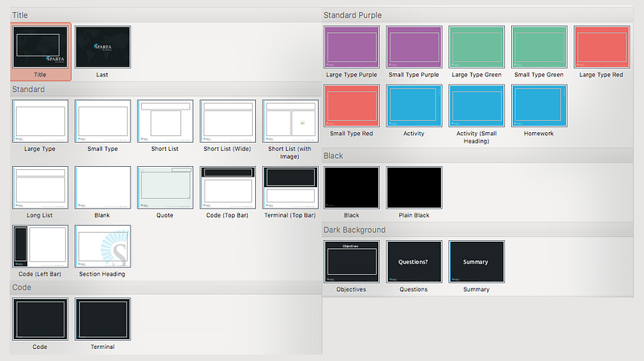Screen dimensions: 644x361
Task: Select the Summary slide layout
Action: [x=477, y=262]
